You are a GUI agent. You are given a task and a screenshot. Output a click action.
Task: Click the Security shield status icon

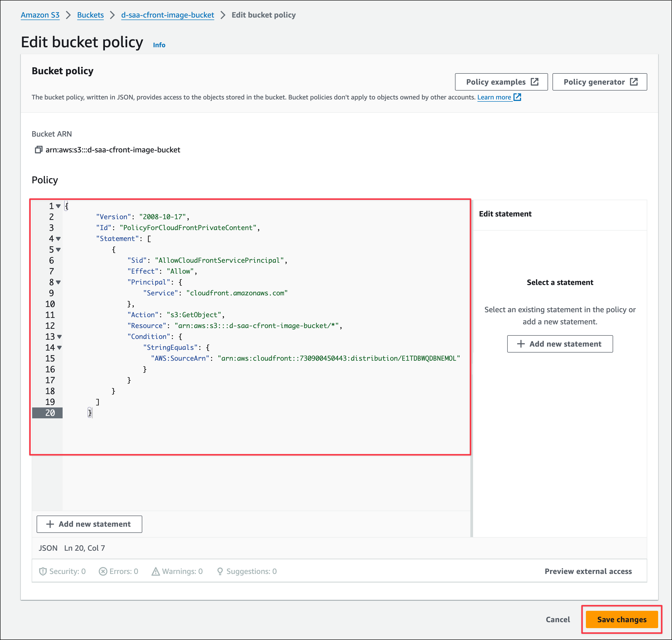43,571
